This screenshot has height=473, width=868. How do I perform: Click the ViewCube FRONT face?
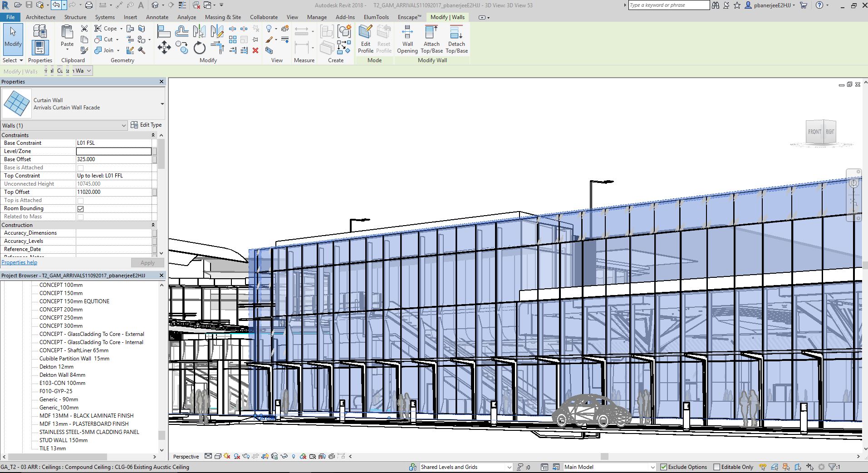[x=815, y=132]
